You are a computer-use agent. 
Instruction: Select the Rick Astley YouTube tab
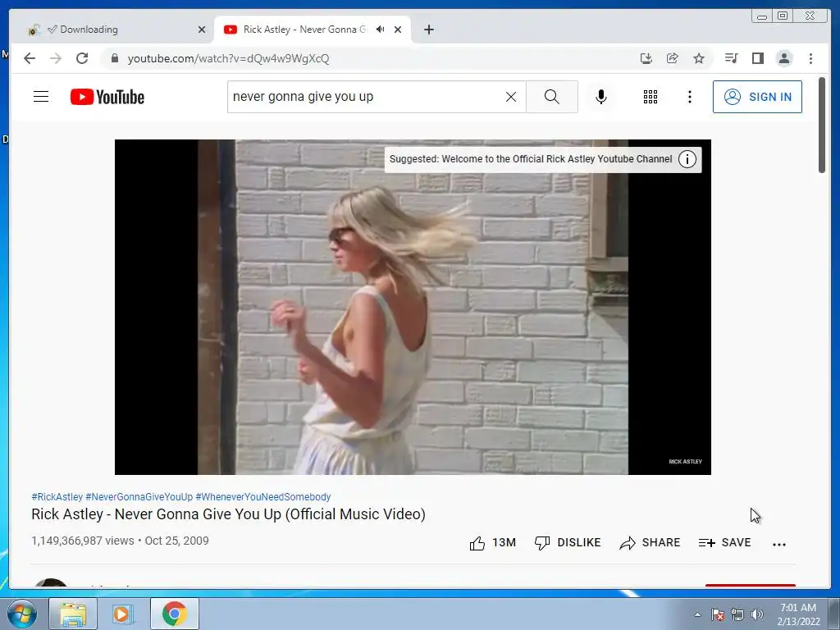pyautogui.click(x=305, y=30)
